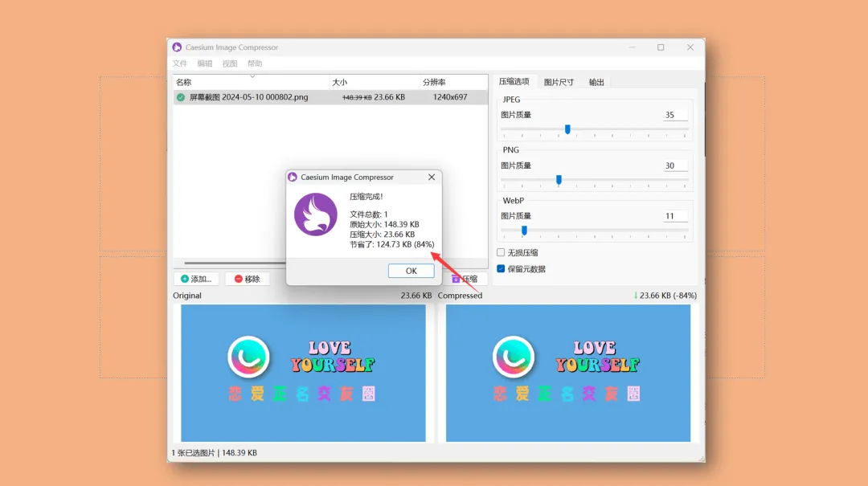The width and height of the screenshot is (868, 486).
Task: Click the 添加... button
Action: [196, 279]
